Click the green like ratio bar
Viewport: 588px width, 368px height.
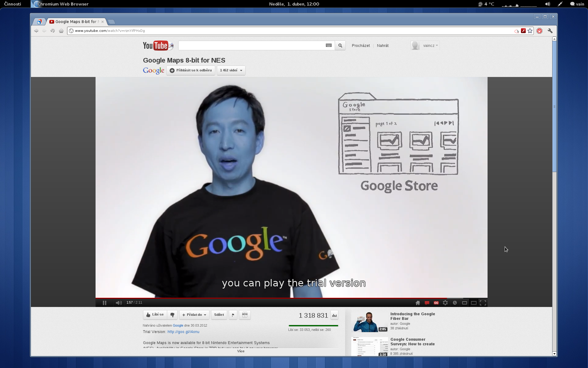[313, 326]
